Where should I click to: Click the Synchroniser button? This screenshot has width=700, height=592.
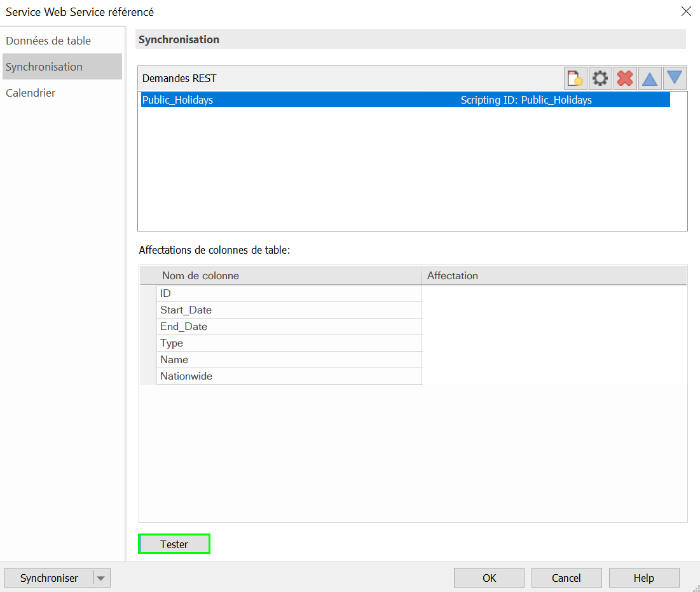(49, 578)
